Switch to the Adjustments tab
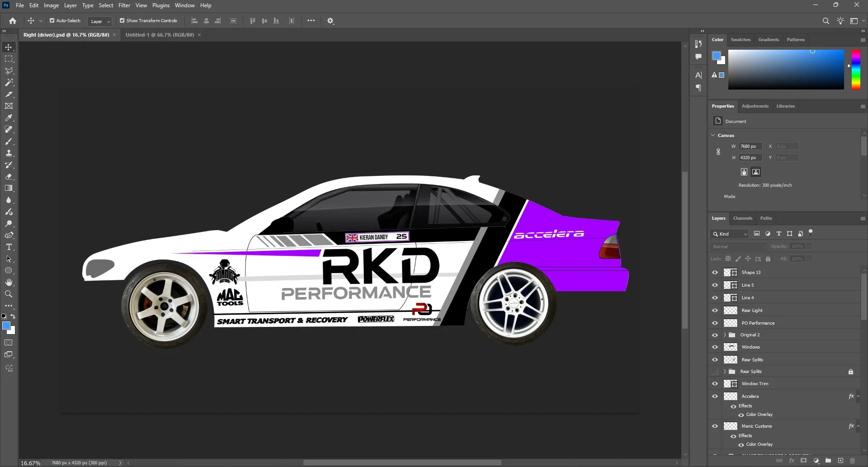The height and width of the screenshot is (467, 868). (755, 106)
